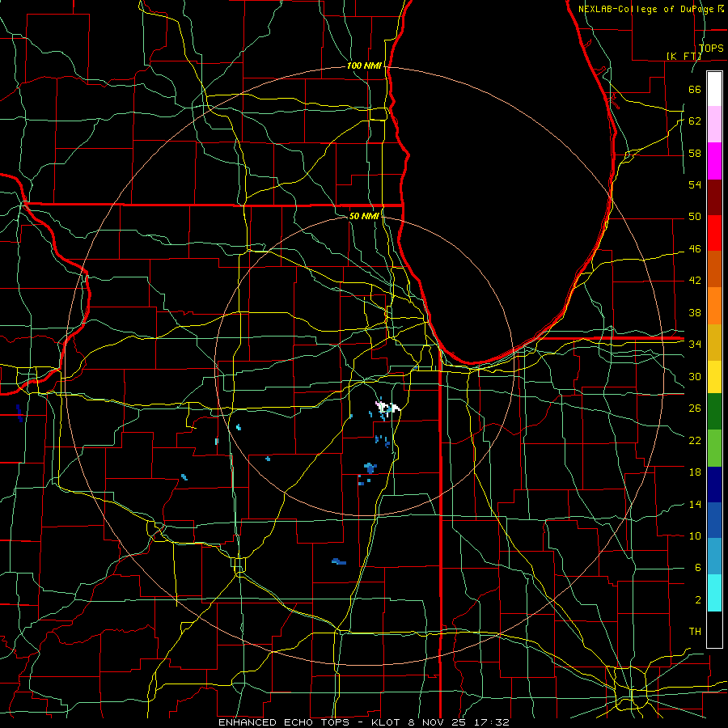Viewport: 728px width, 728px height.
Task: Click the navy blue legend swatch
Action: 714,485
